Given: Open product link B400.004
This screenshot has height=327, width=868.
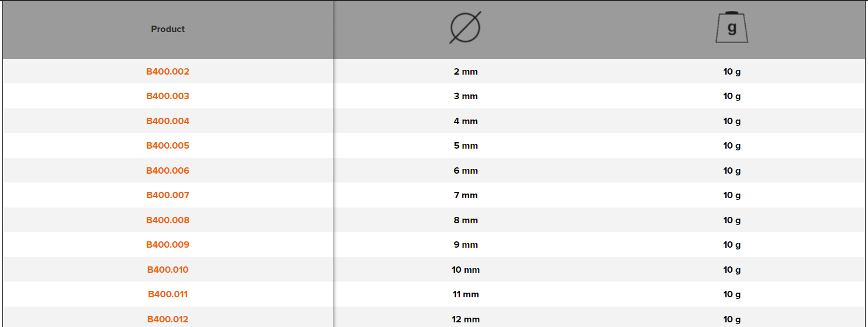Looking at the screenshot, I should [x=168, y=121].
